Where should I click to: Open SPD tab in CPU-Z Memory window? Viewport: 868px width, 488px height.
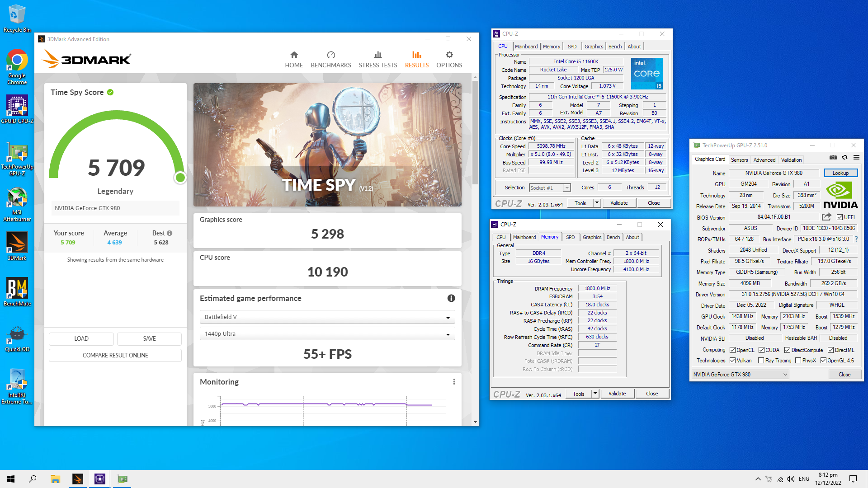pyautogui.click(x=571, y=237)
